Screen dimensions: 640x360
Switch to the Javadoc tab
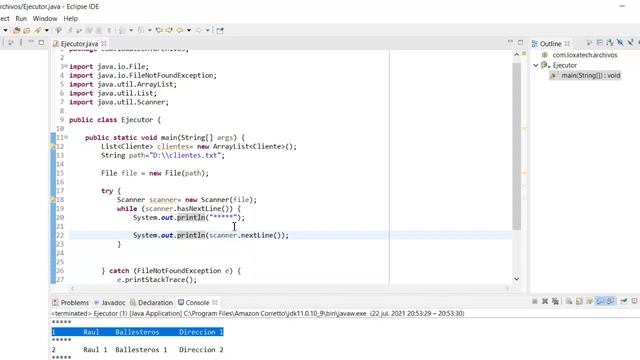click(x=110, y=302)
